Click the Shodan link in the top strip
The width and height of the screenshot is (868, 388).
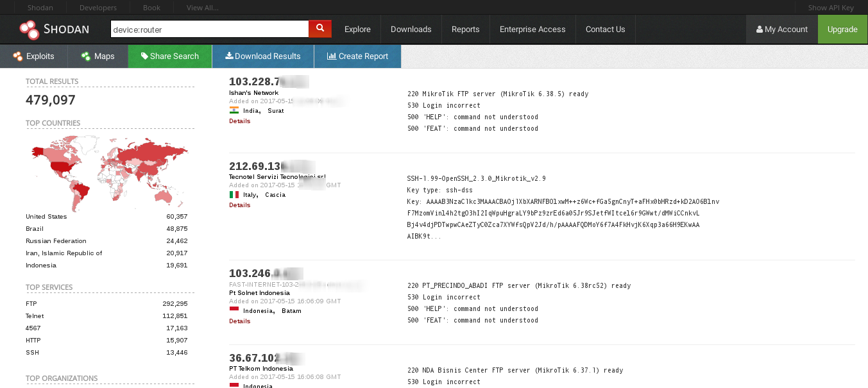click(40, 8)
